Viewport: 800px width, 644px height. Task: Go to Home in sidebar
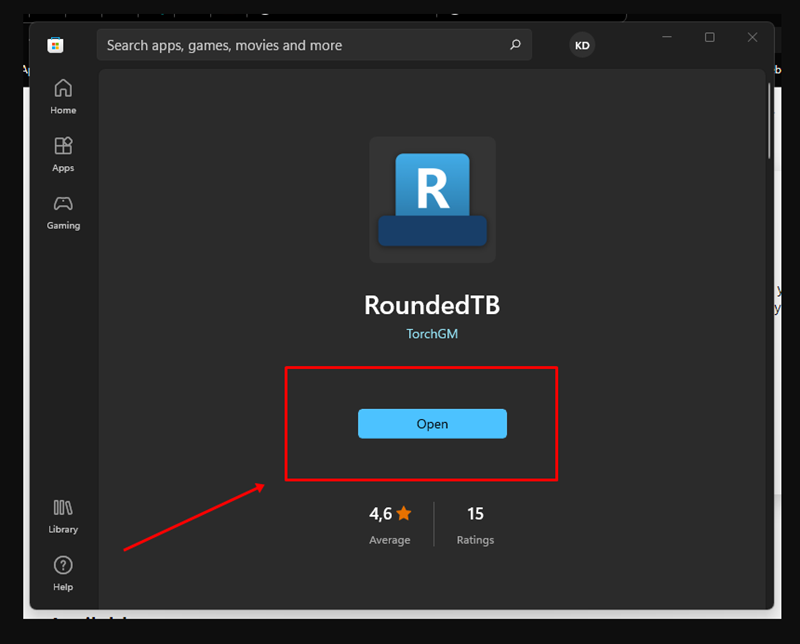click(63, 97)
